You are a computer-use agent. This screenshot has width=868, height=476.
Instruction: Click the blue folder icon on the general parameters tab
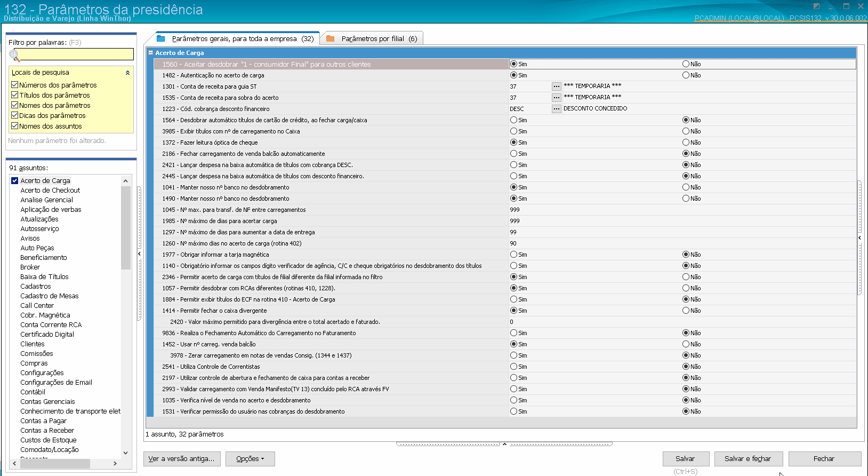coord(160,38)
